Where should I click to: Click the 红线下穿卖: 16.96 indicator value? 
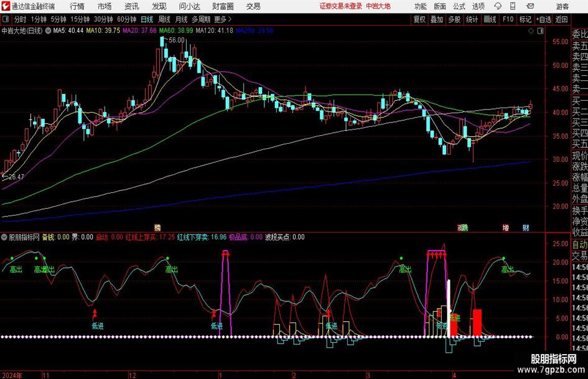click(x=202, y=237)
